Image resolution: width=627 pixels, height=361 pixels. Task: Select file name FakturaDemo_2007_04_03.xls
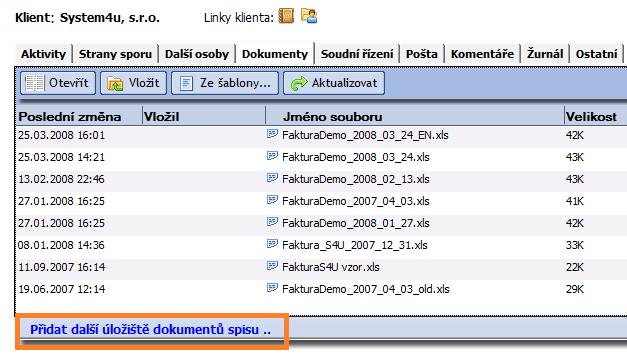[355, 201]
